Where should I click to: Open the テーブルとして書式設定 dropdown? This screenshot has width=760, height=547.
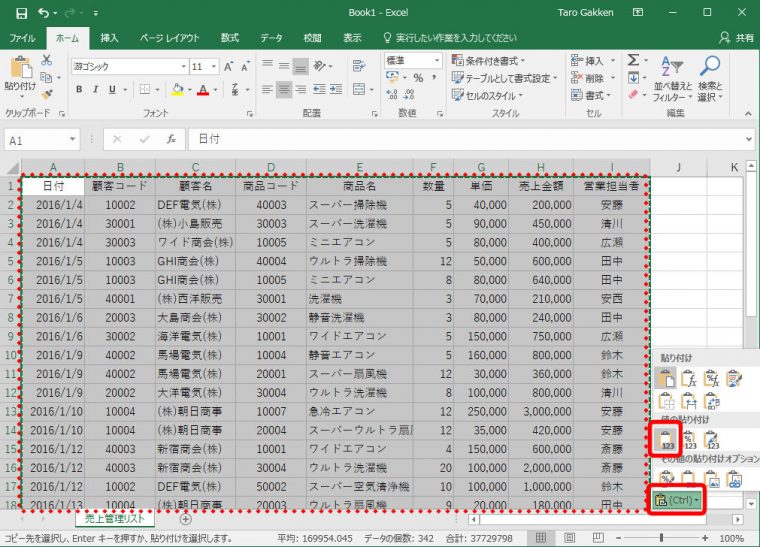click(505, 78)
